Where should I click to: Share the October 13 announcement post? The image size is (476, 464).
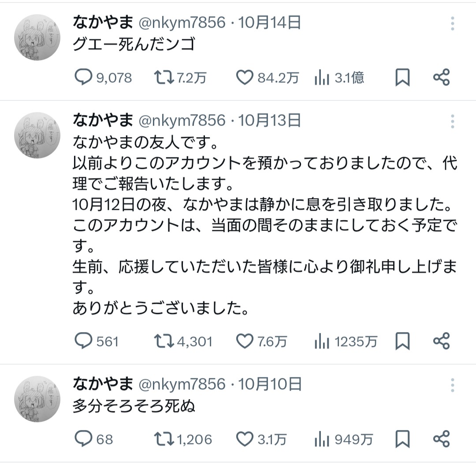click(441, 341)
